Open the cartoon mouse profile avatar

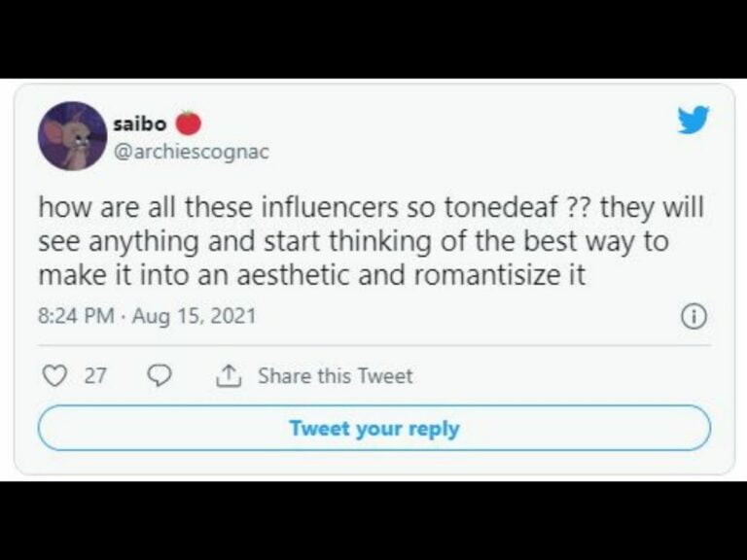tap(72, 136)
